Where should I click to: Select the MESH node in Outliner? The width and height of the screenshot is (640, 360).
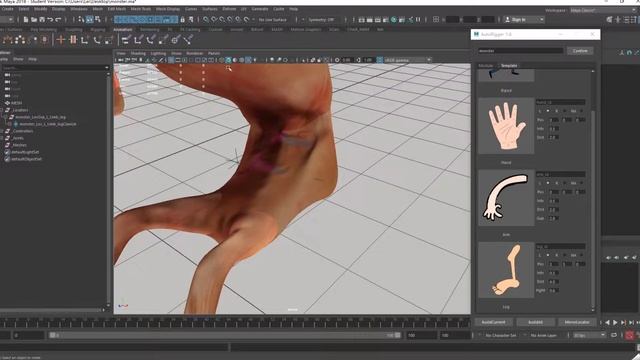[17, 103]
